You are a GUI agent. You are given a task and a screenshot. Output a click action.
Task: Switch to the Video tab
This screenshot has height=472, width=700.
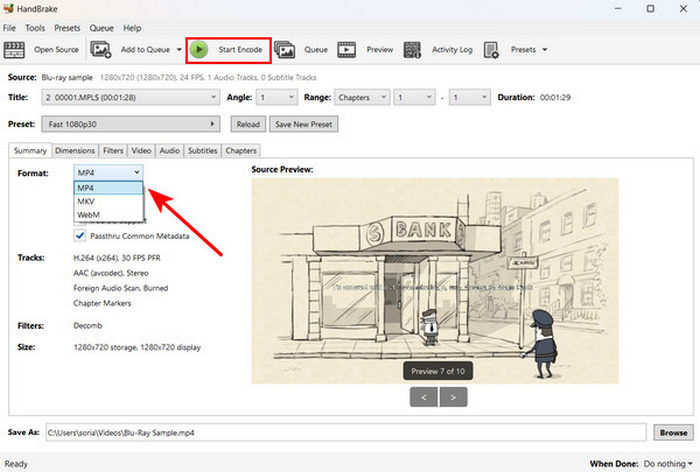click(x=141, y=150)
